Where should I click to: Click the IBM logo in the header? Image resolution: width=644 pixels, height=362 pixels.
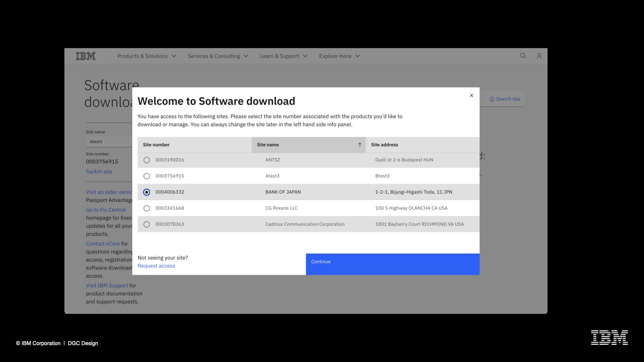pyautogui.click(x=86, y=56)
